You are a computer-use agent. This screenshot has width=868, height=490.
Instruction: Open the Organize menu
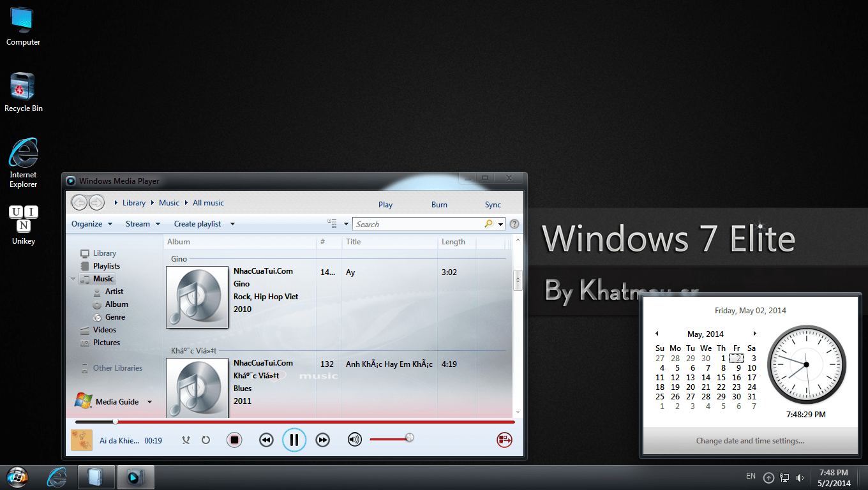click(92, 224)
